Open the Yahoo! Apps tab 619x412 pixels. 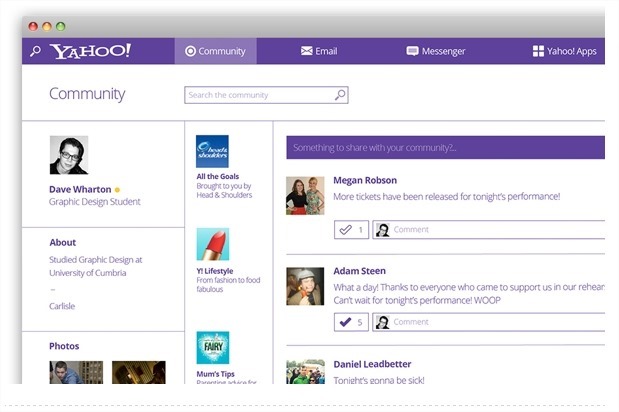pyautogui.click(x=565, y=51)
